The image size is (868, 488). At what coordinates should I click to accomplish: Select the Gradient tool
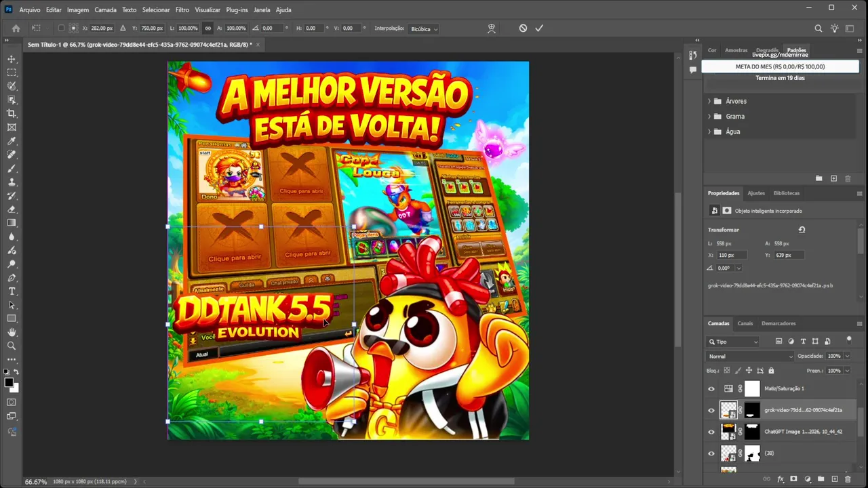[x=12, y=223]
